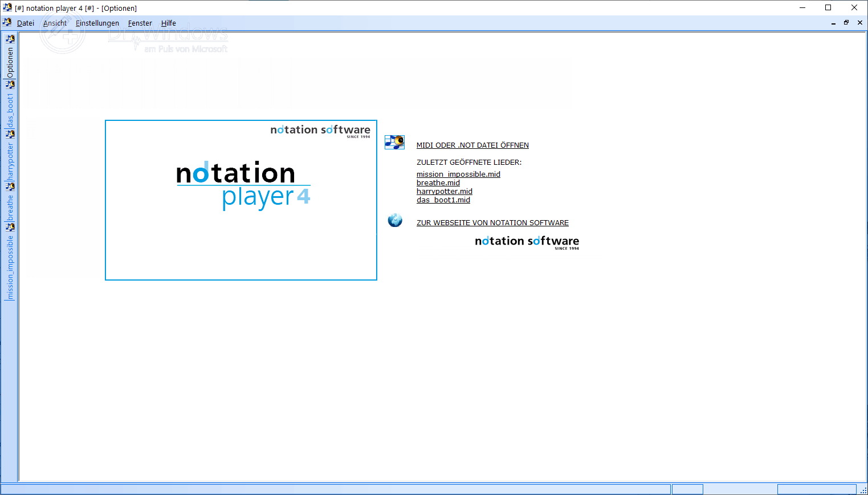Screen dimensions: 868x495
Task: Open the Einstellungen menu
Action: click(x=97, y=23)
